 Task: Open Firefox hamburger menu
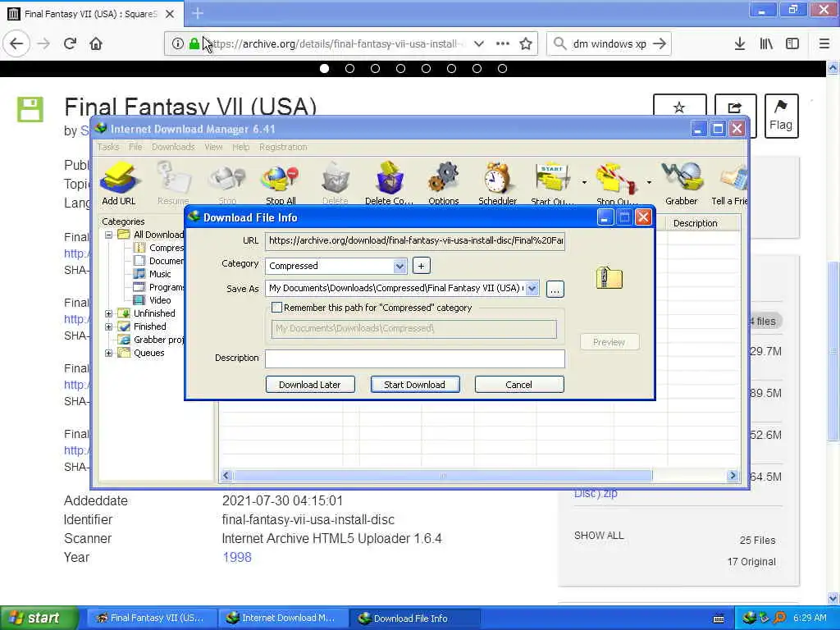[x=824, y=44]
